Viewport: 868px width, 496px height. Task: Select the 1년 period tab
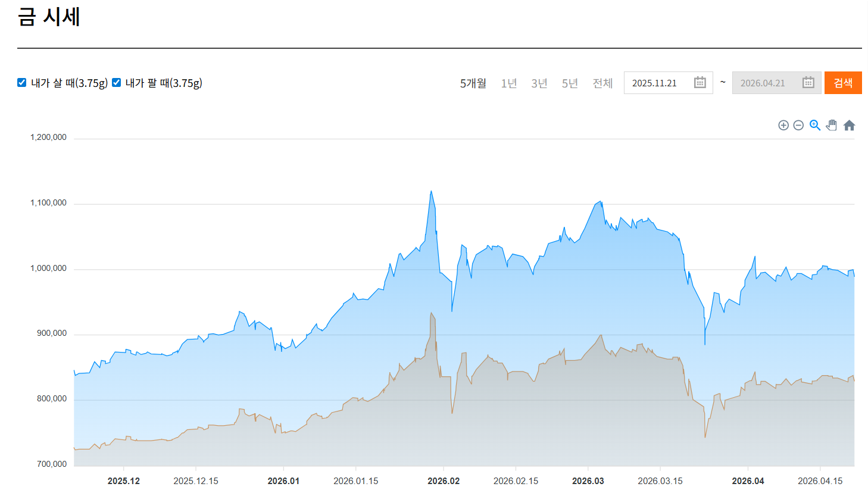509,83
